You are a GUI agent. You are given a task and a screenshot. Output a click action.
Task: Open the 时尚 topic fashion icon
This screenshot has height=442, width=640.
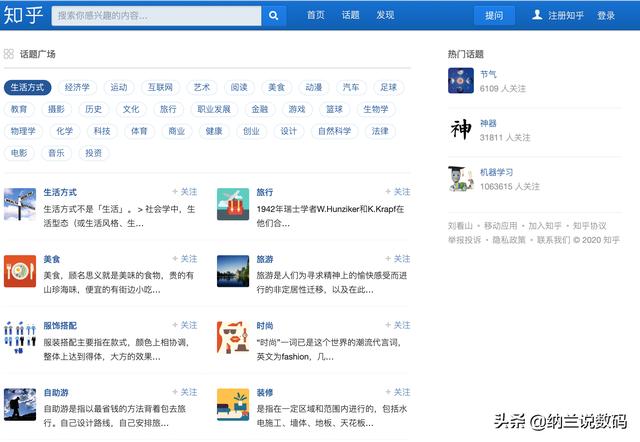(233, 338)
